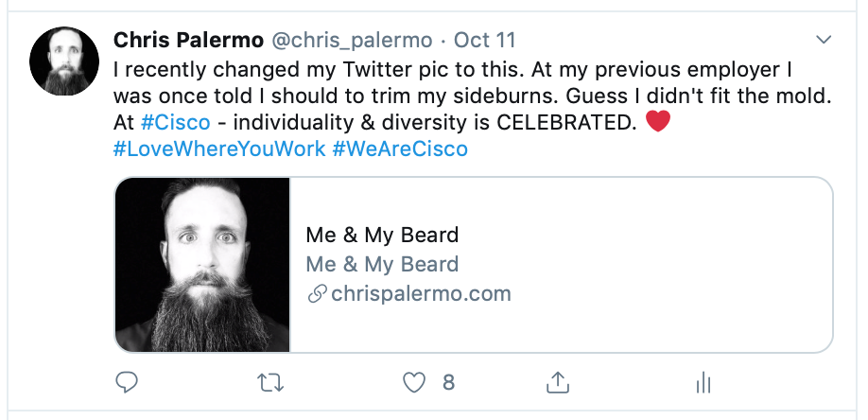Open the share tweet icon
The height and width of the screenshot is (420, 868).
tap(558, 382)
